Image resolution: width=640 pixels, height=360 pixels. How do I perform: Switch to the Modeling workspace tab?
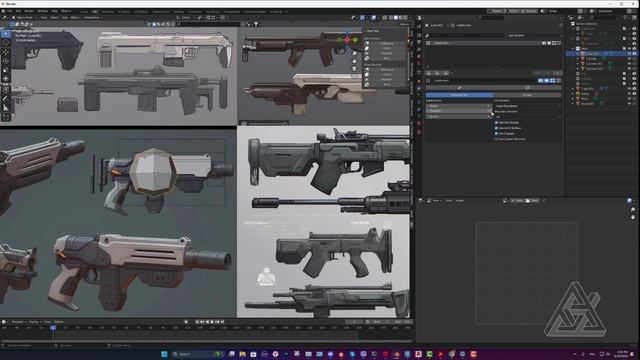point(107,12)
